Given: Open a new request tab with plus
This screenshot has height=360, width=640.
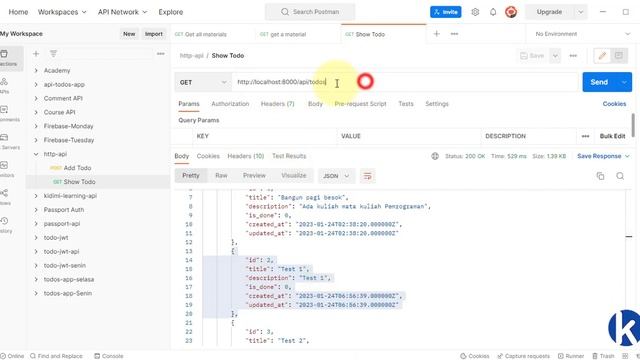Looking at the screenshot, I should click(x=437, y=34).
